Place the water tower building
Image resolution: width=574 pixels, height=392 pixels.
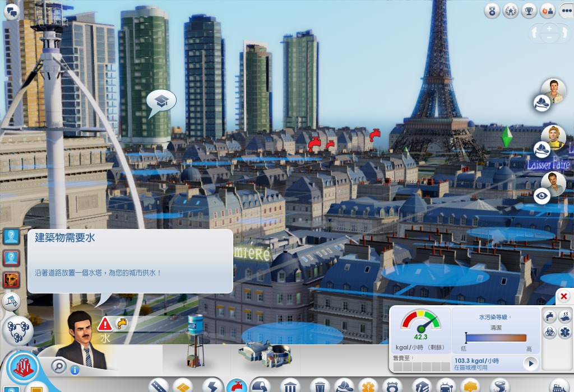[x=196, y=341]
